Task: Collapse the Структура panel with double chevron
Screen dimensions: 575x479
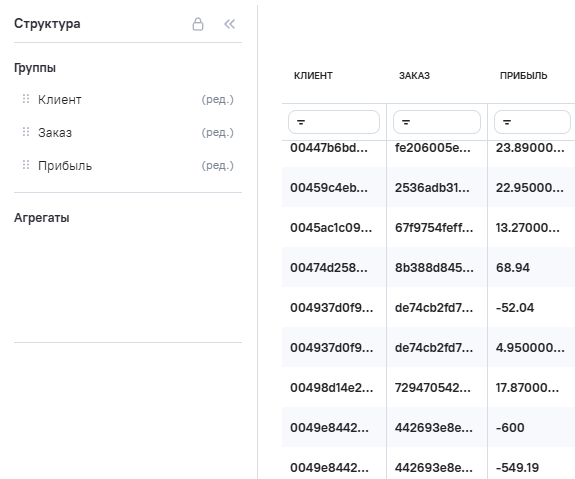Action: (x=230, y=24)
